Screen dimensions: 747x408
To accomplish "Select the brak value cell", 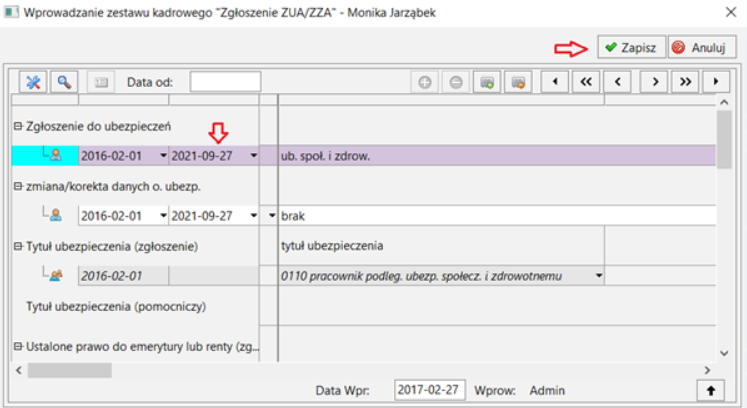I will [x=497, y=216].
